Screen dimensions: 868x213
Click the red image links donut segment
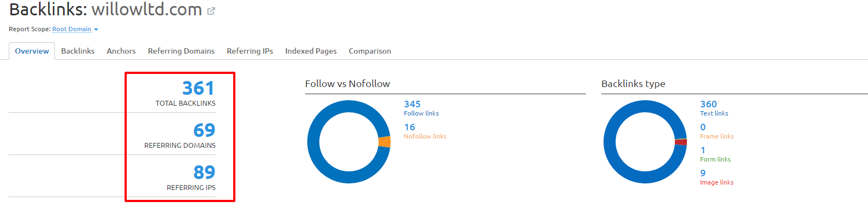[x=681, y=142]
